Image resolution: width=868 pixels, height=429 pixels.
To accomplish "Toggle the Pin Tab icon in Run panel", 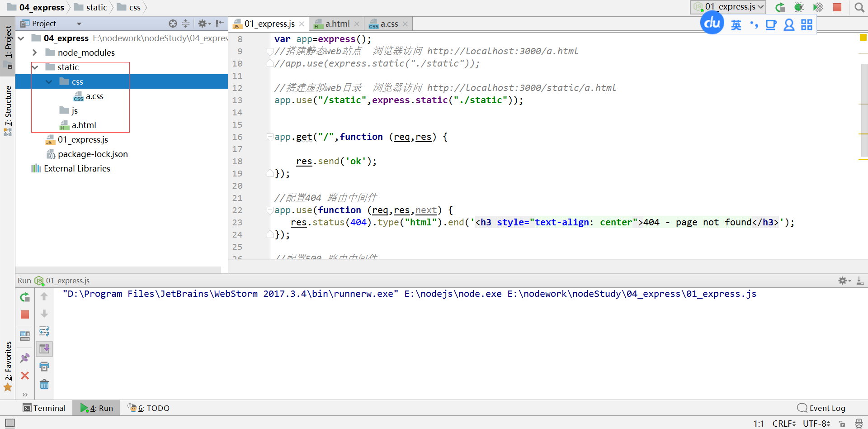I will pos(25,358).
